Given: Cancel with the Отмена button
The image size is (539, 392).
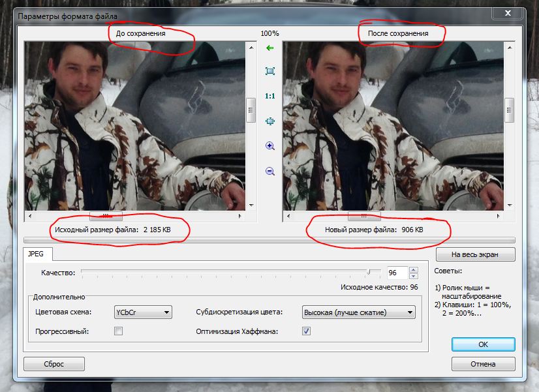Looking at the screenshot, I should (482, 364).
